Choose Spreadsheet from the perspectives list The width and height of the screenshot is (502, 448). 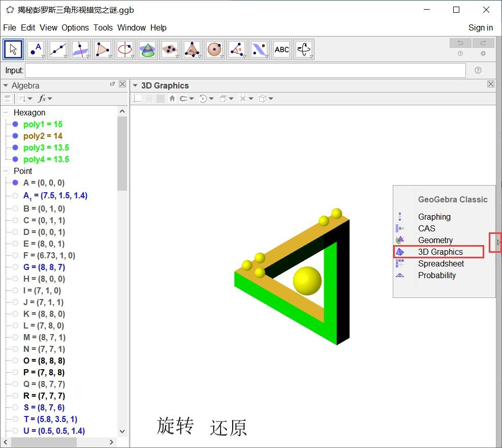(441, 263)
